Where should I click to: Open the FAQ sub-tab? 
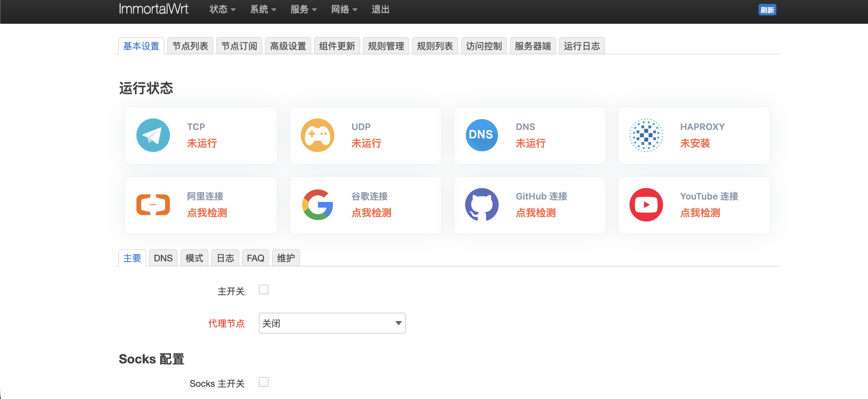pos(256,258)
